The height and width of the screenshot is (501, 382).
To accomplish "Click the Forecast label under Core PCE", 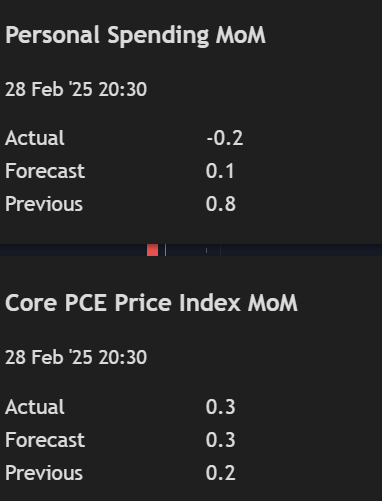I will pyautogui.click(x=45, y=440).
